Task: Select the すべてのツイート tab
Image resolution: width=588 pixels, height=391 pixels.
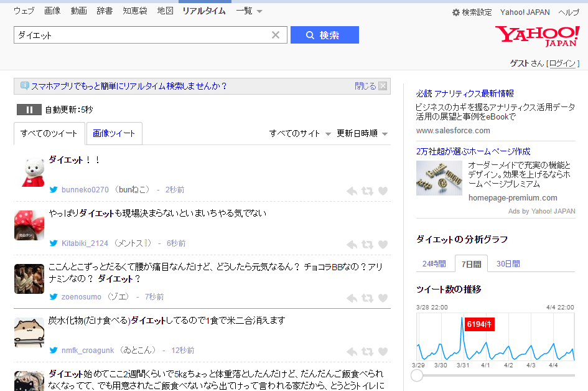Action: pos(49,133)
